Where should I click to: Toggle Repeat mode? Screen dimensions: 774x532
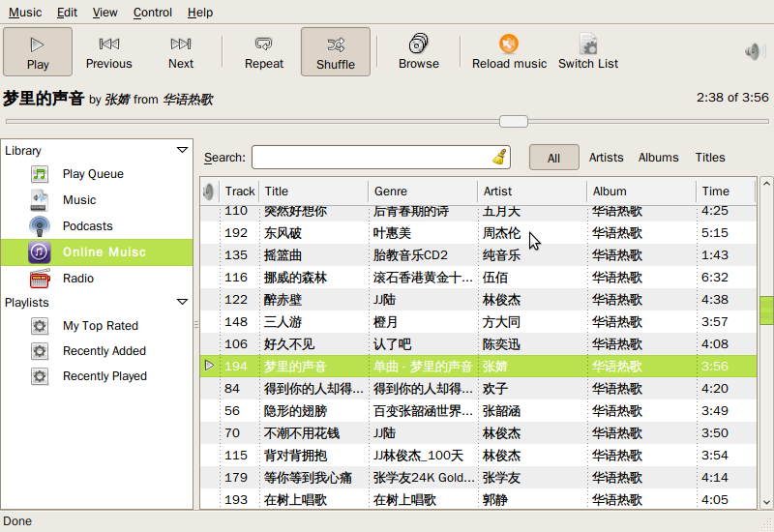click(x=264, y=52)
